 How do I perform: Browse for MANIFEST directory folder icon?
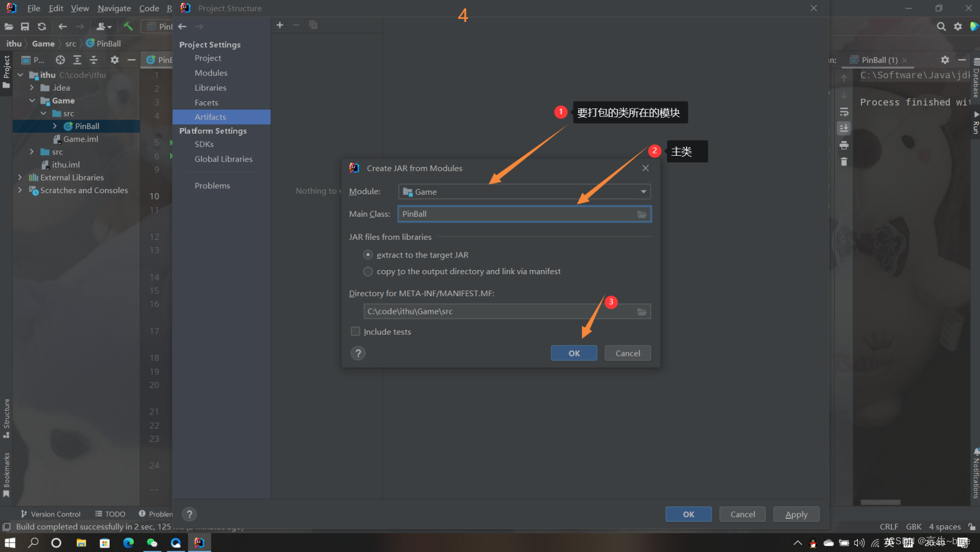pos(642,312)
